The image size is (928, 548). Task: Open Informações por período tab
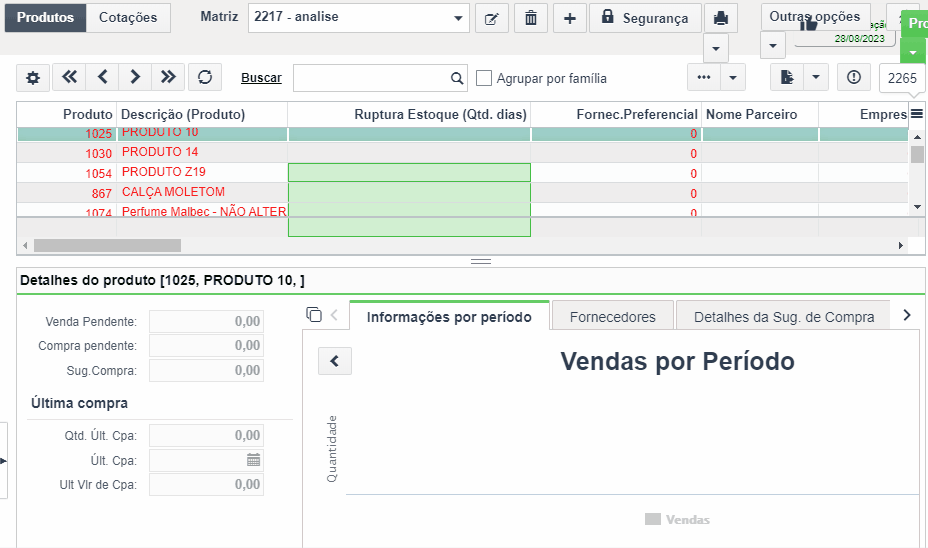coord(449,317)
